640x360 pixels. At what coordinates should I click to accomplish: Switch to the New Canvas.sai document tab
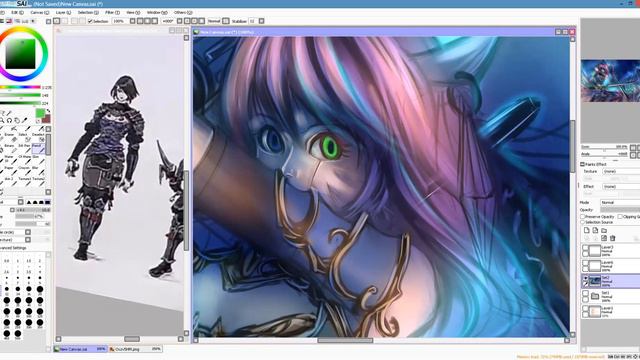[80, 349]
